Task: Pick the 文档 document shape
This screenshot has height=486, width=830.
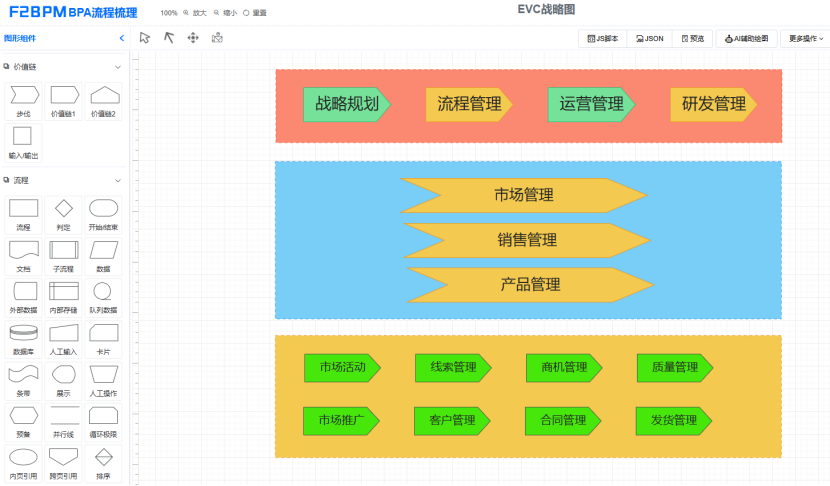Action: 23,256
